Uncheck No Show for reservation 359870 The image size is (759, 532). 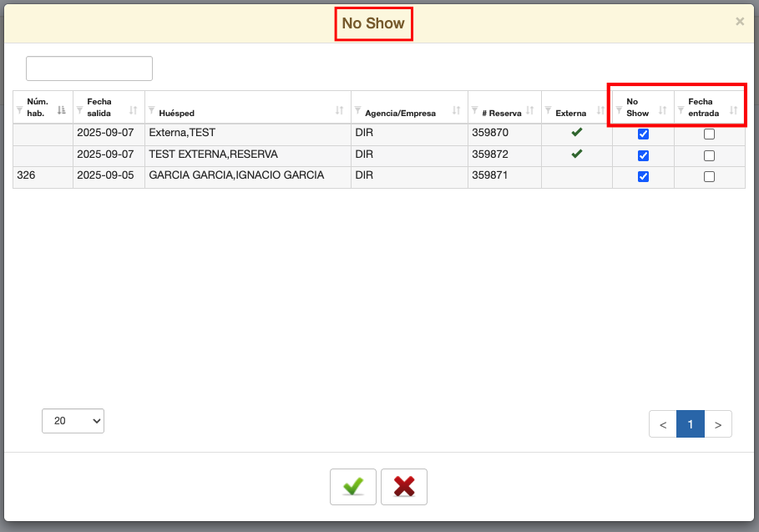[643, 134]
